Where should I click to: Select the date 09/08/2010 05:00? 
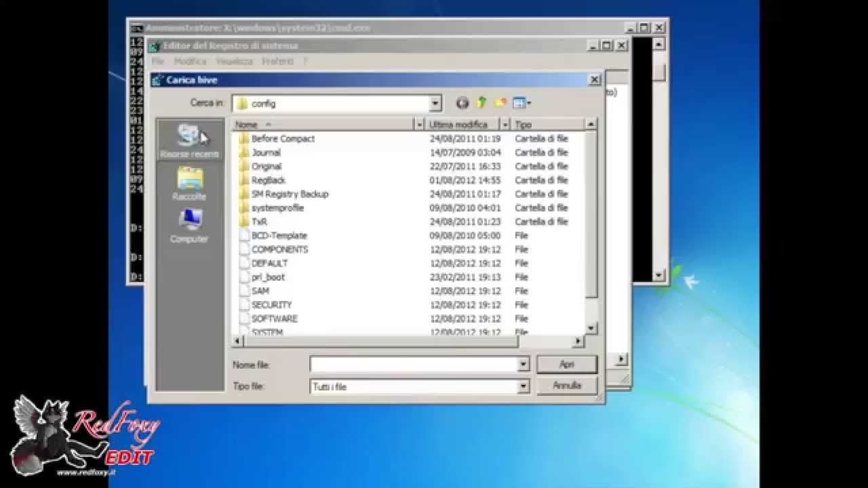465,236
